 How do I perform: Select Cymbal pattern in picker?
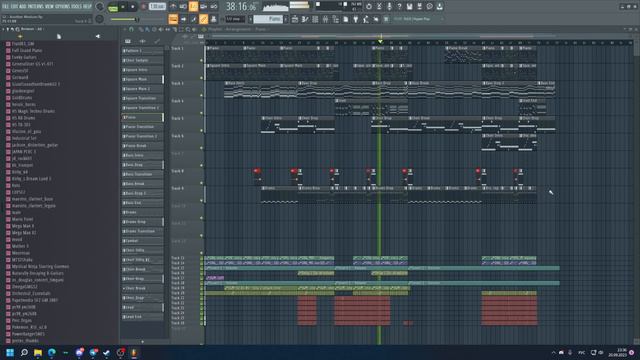coord(142,241)
